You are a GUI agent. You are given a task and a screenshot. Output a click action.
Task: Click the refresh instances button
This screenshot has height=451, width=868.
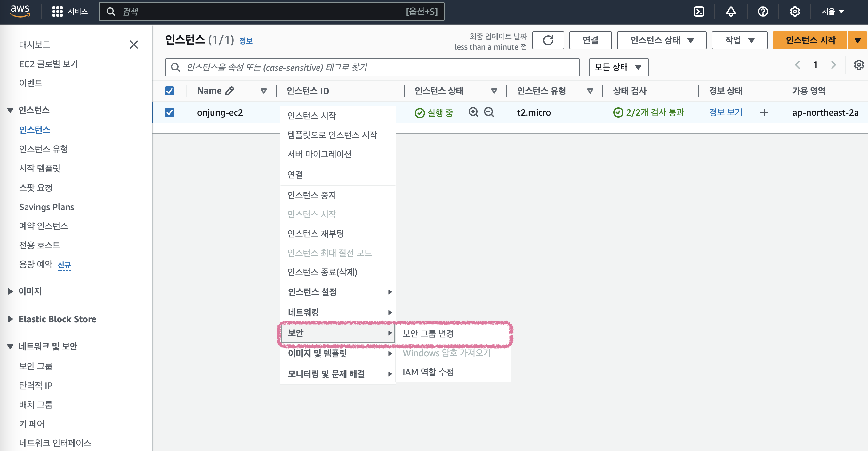click(548, 40)
